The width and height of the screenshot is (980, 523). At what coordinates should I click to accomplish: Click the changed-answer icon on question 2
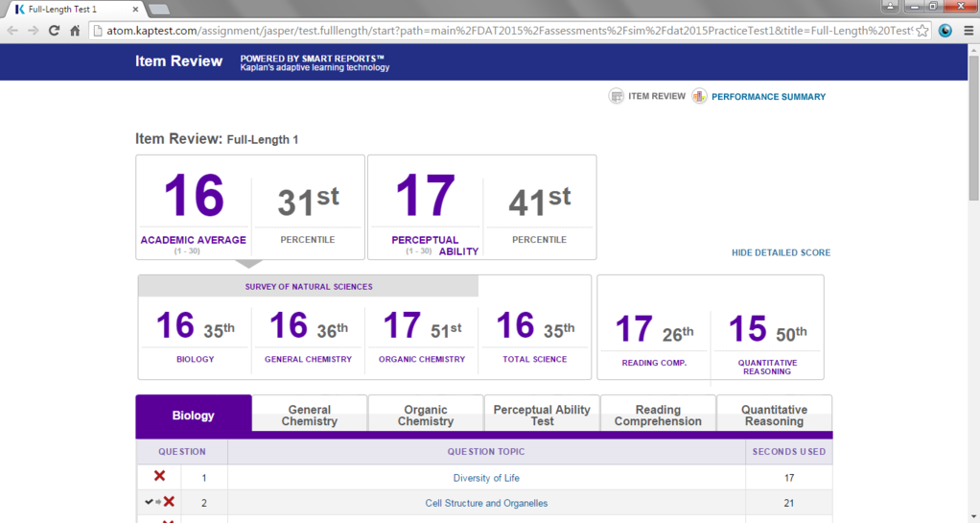pos(159,502)
